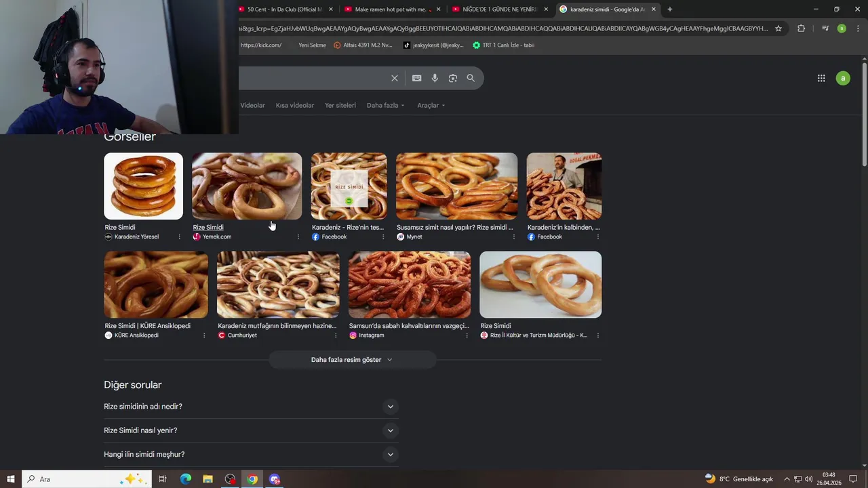The width and height of the screenshot is (868, 488).
Task: Click the Windows taskbar Ara search box
Action: point(87,479)
